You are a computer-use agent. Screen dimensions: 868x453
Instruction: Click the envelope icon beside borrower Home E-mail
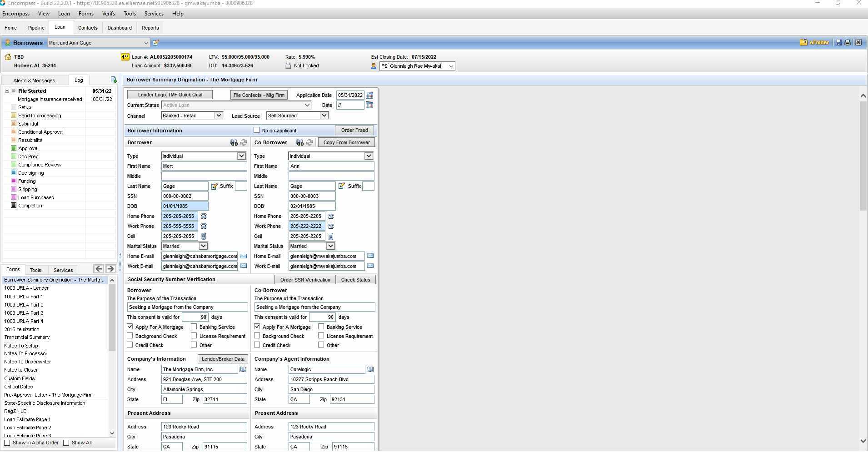click(244, 256)
